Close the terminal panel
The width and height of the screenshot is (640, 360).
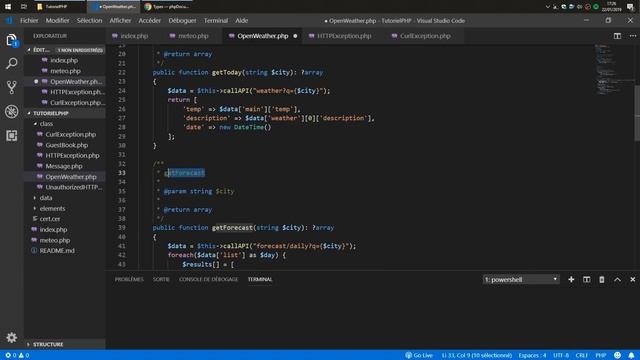pos(633,280)
